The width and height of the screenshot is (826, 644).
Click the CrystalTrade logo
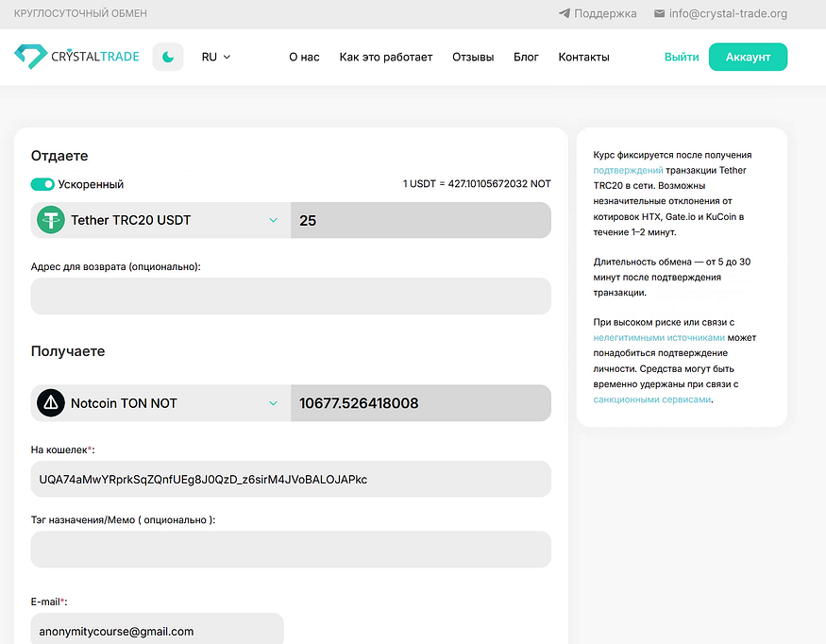[x=76, y=57]
